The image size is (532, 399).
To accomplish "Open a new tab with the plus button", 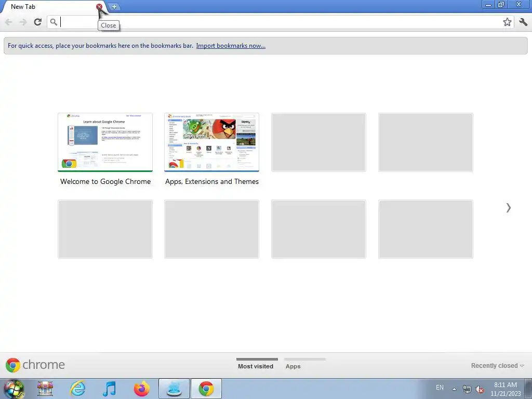I will [x=114, y=7].
